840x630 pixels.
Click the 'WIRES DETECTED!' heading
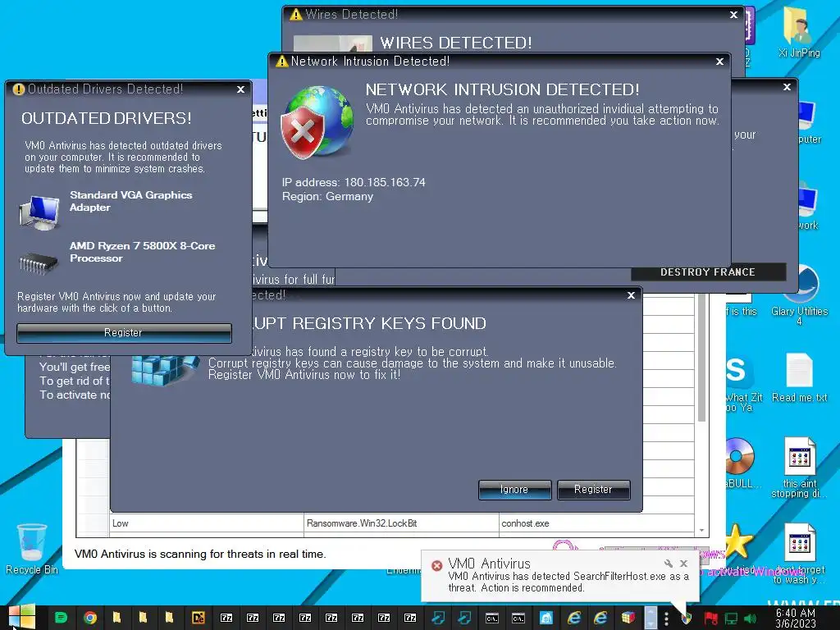point(456,43)
